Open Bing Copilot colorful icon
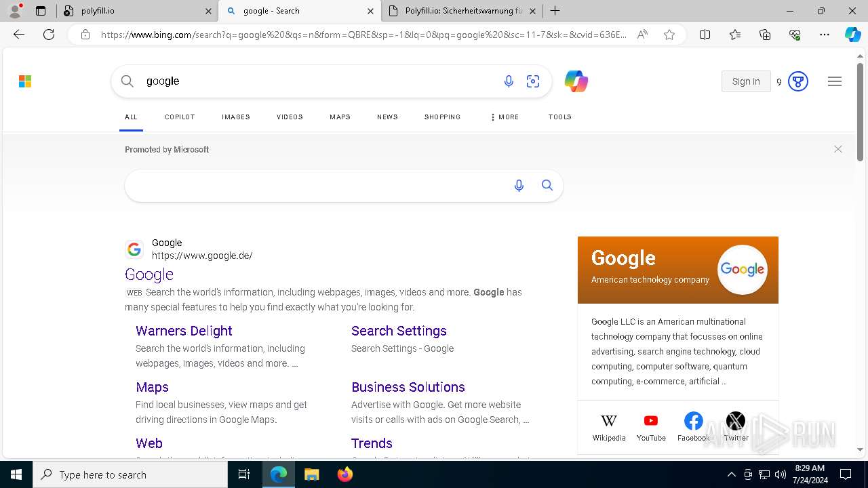The image size is (868, 488). 576,81
